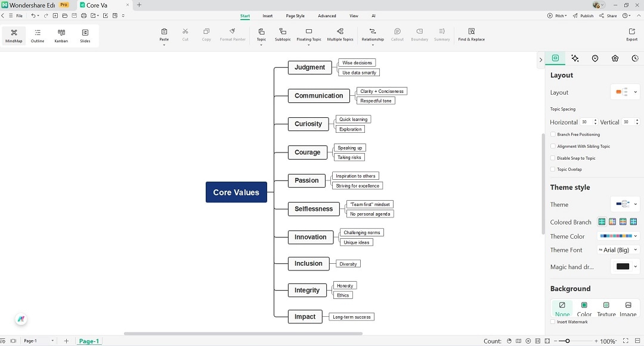The width and height of the screenshot is (644, 346).
Task: Select the Core Values center topic
Action: coord(236,192)
